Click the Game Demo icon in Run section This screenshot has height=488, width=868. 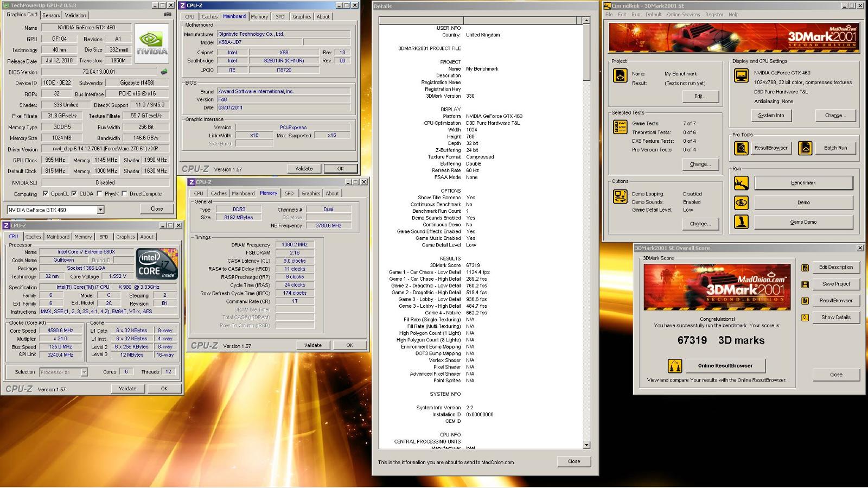coord(741,221)
